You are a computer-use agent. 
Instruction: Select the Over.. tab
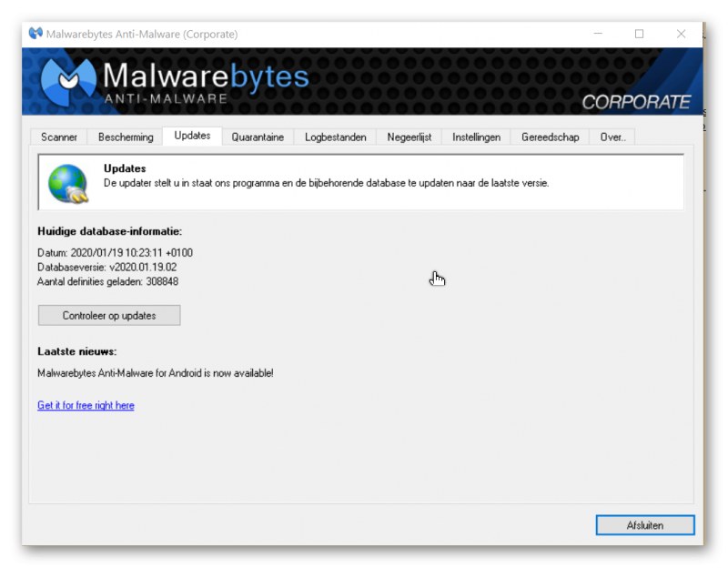coord(612,137)
